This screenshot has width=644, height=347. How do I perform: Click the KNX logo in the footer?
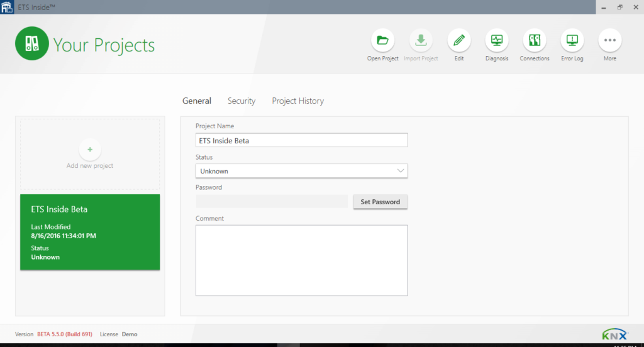[x=615, y=334]
